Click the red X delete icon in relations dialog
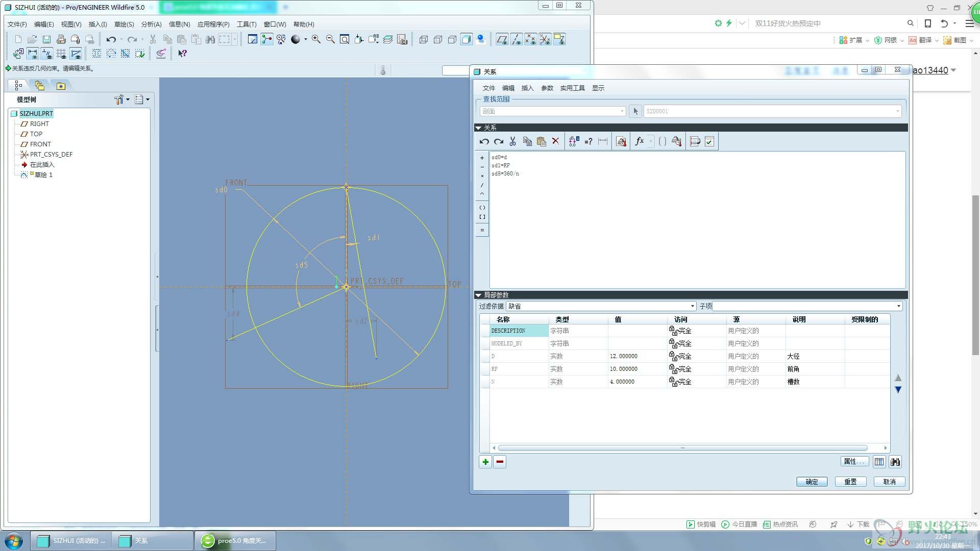 coord(556,141)
